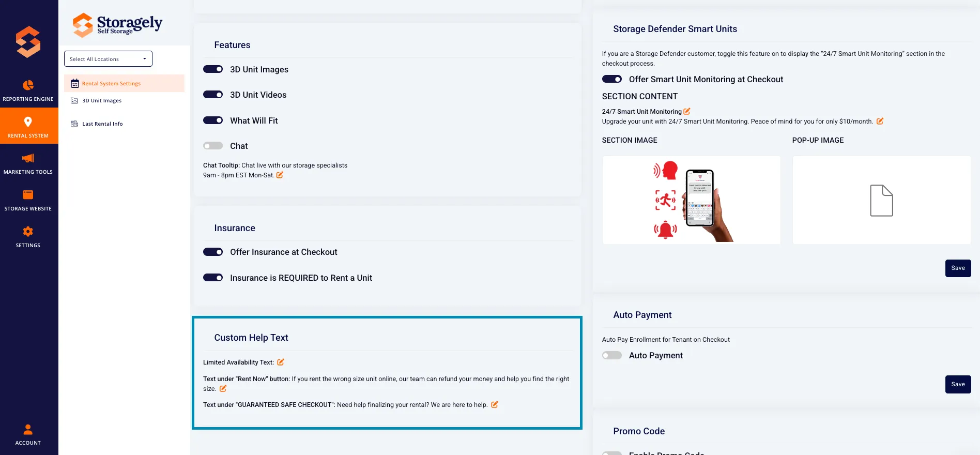Open the Reporting Engine pie chart icon
Image resolution: width=980 pixels, height=455 pixels.
click(x=28, y=85)
